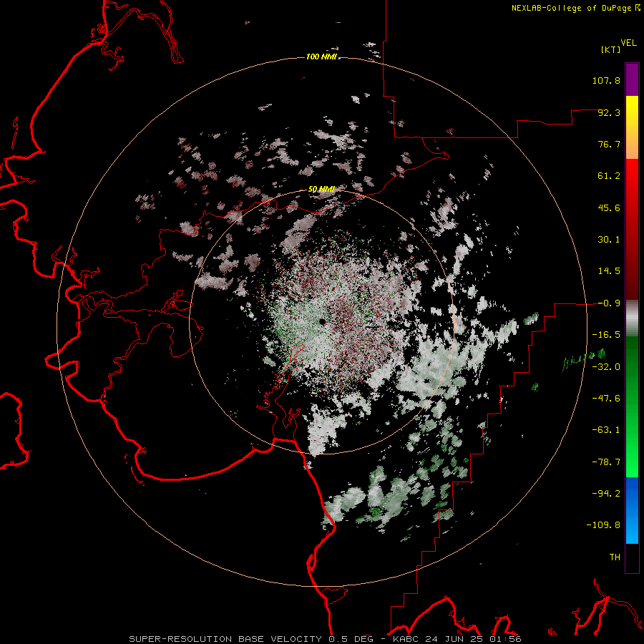
Task: Click the 107.8 velocity scale value
Action: coord(606,80)
